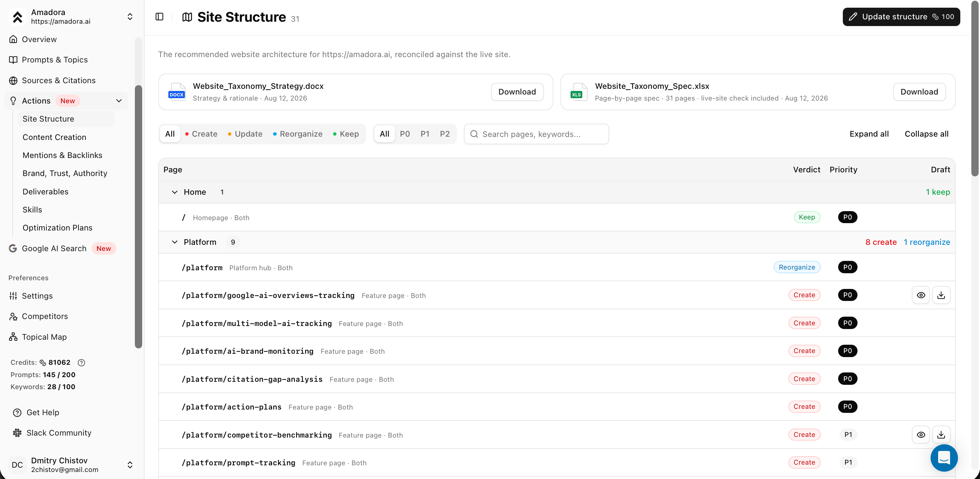The width and height of the screenshot is (980, 479).
Task: Go to Mentions & Backlinks
Action: [62, 155]
